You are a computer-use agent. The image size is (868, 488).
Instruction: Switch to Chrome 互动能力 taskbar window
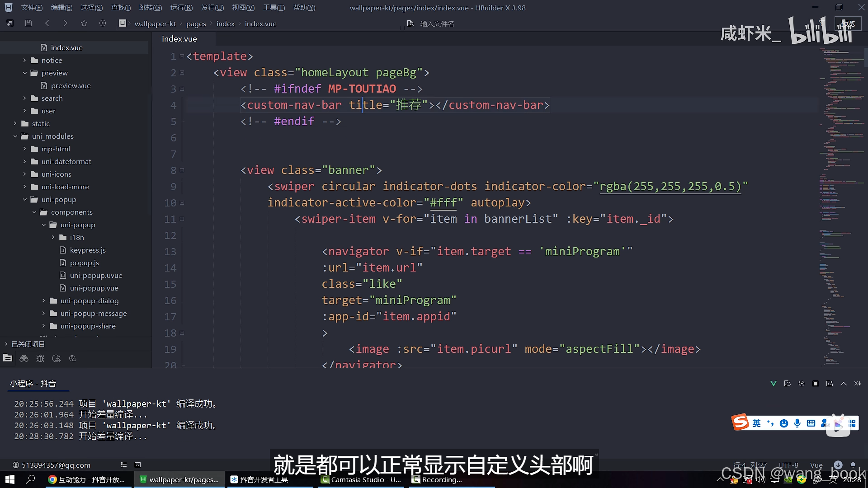tap(87, 479)
